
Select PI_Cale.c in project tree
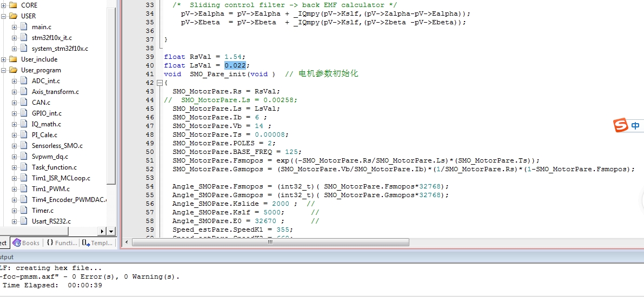coord(44,134)
